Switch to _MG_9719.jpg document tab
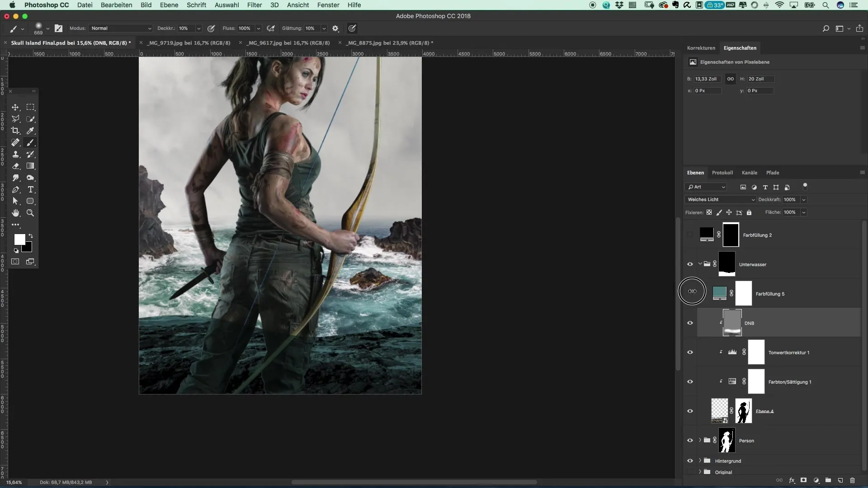868x488 pixels. 189,43
